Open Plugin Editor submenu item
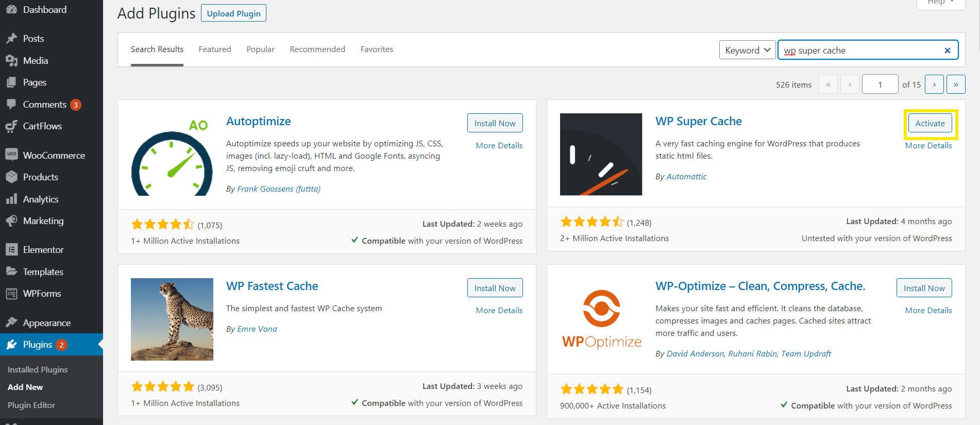Screen dimensions: 980x425 click(x=31, y=405)
